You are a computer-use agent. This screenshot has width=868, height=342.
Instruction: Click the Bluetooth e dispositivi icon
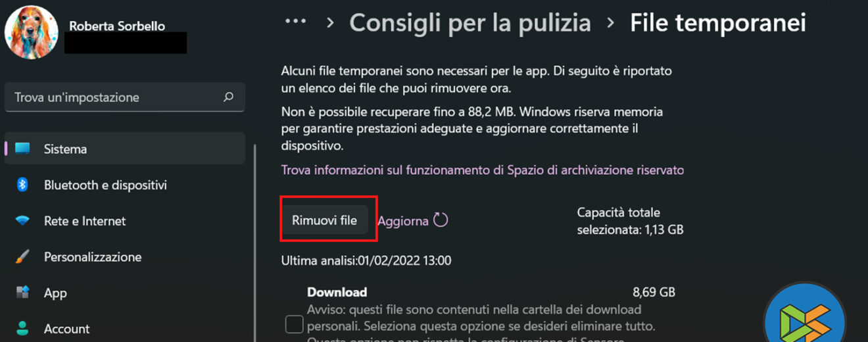click(x=22, y=185)
